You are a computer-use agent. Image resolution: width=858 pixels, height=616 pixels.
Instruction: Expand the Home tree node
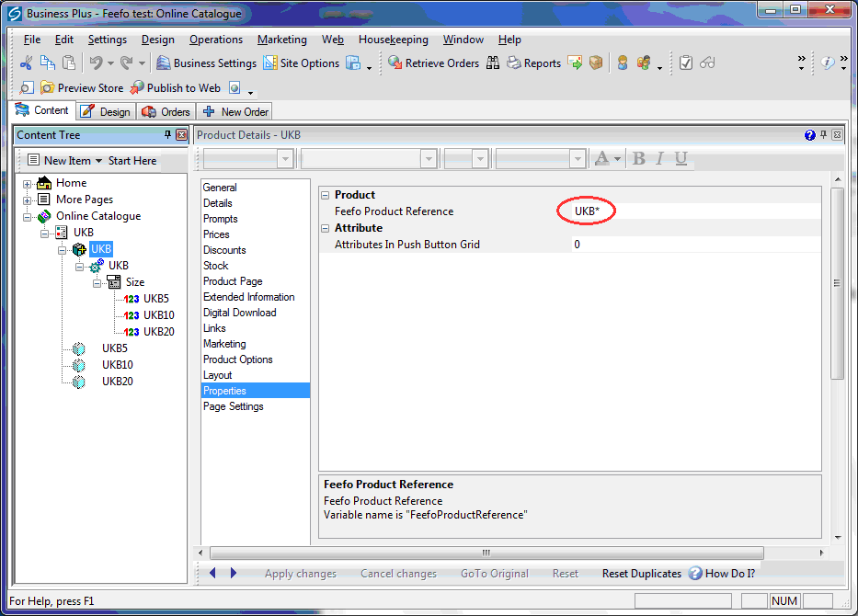coord(28,183)
